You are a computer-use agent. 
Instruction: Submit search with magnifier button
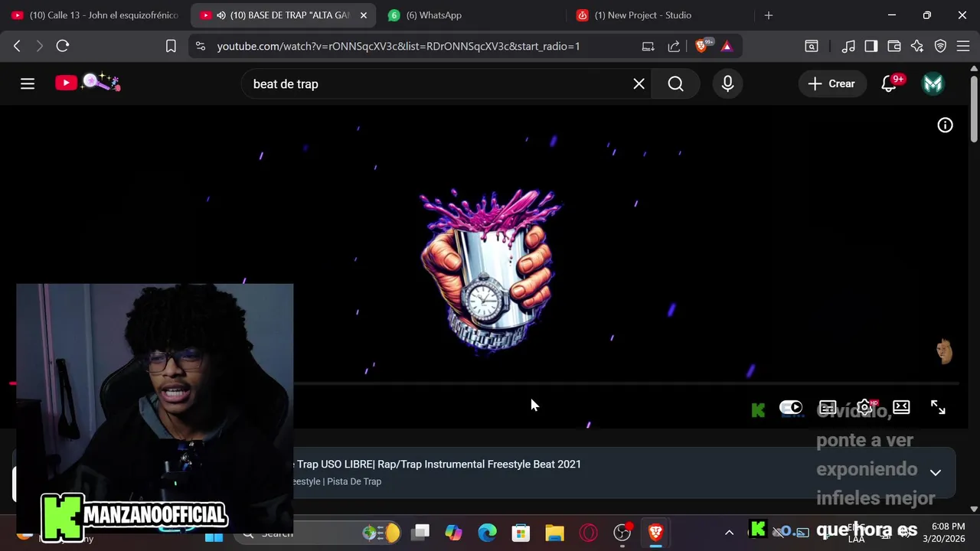675,83
